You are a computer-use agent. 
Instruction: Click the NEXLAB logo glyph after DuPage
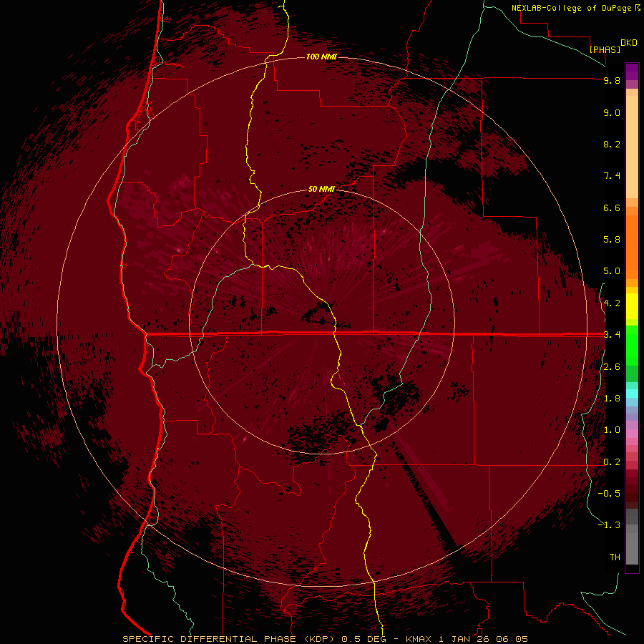point(638,7)
